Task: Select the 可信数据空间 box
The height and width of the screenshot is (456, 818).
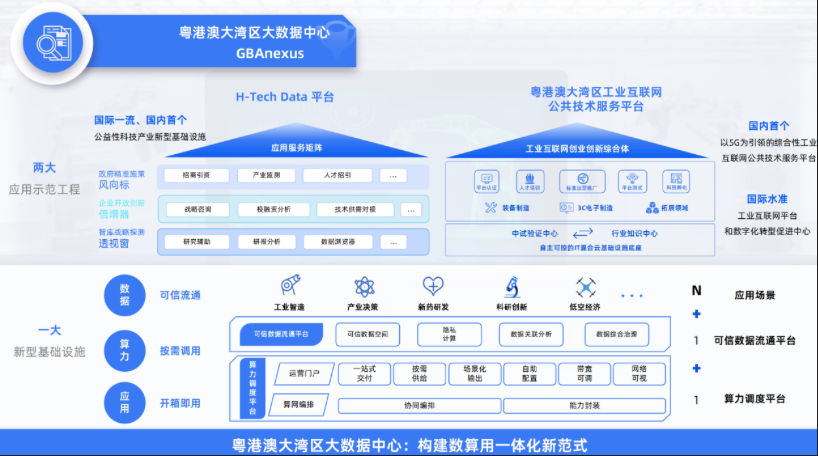Action: pyautogui.click(x=368, y=334)
